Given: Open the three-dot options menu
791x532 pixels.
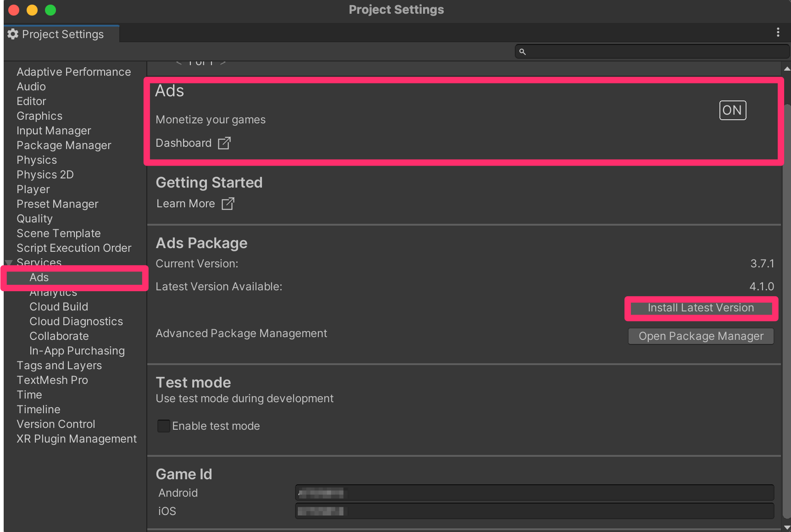Looking at the screenshot, I should pyautogui.click(x=778, y=32).
